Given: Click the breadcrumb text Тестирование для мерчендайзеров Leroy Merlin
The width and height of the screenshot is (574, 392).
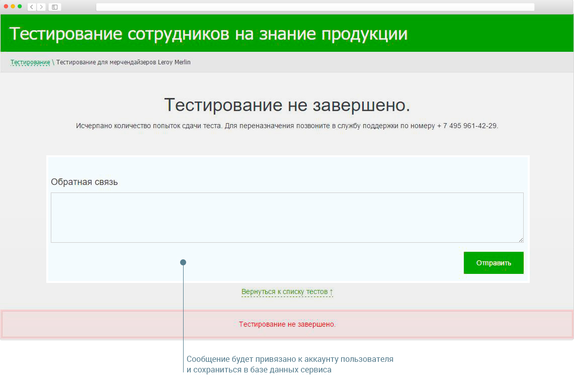Looking at the screenshot, I should click(x=123, y=62).
